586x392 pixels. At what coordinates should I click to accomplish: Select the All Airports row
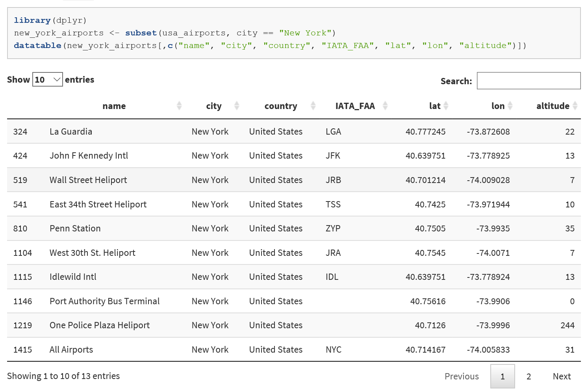(x=71, y=350)
